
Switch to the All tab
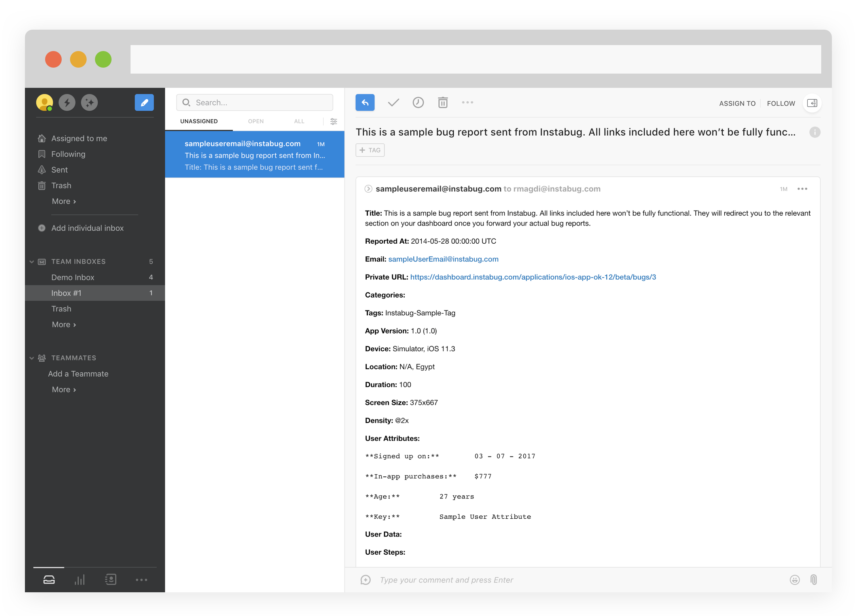[x=299, y=121]
